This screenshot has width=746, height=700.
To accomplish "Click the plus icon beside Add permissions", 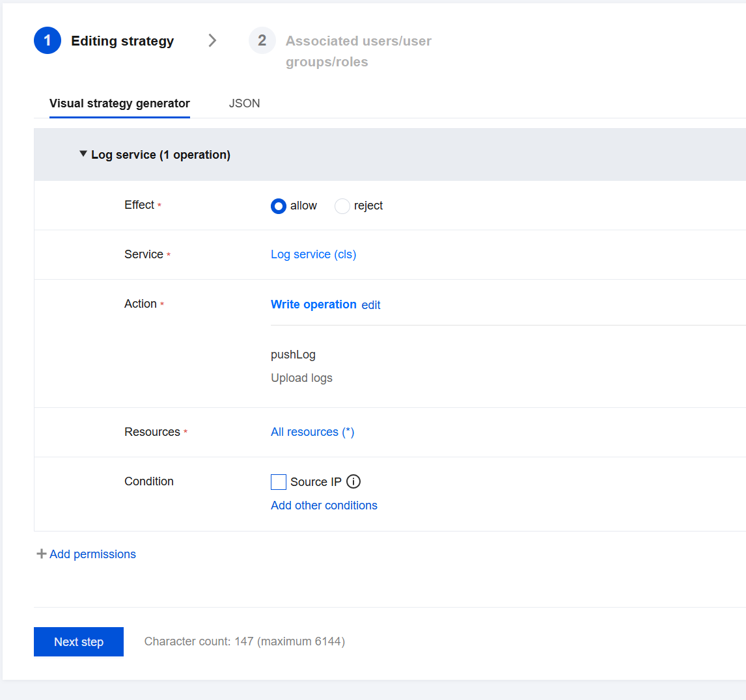I will [42, 554].
